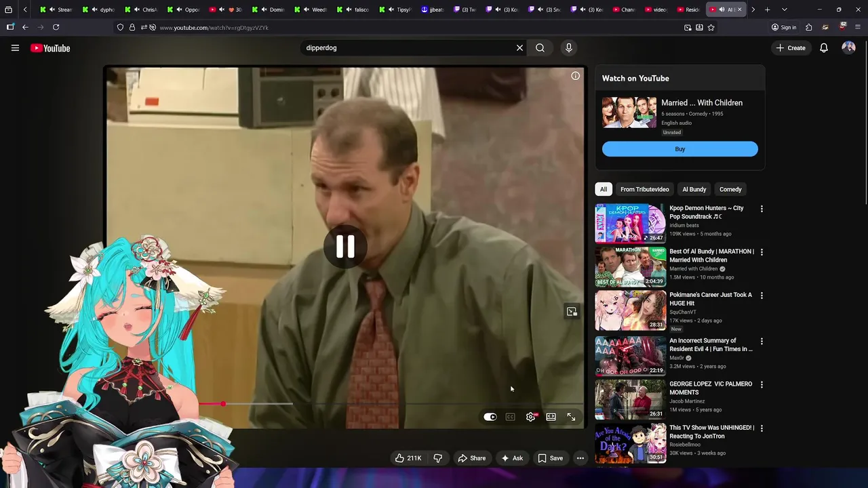This screenshot has height=488, width=868.
Task: Open options for Kpop Demon Hunters video
Action: click(x=762, y=209)
